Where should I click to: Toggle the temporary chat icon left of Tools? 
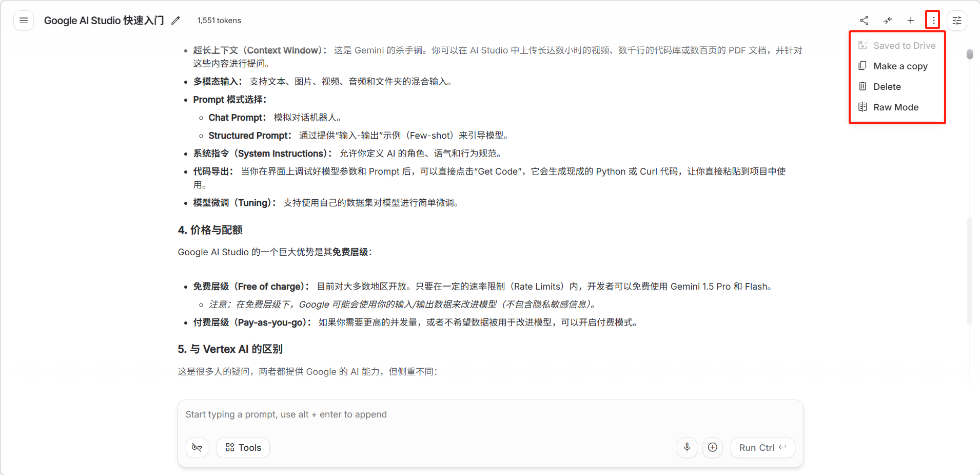click(197, 447)
